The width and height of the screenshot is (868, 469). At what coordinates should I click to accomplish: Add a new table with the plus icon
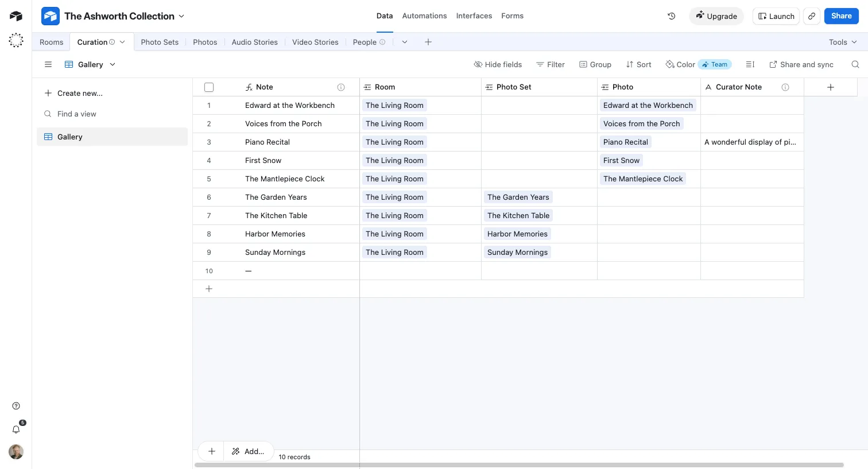point(428,42)
